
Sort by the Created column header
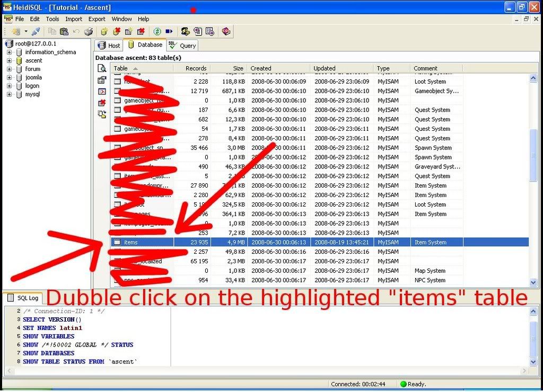point(279,68)
